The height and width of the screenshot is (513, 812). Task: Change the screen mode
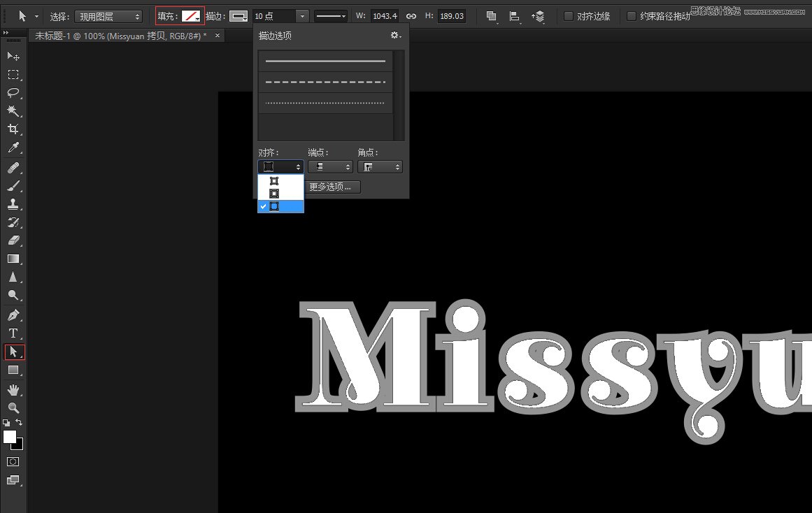click(13, 480)
